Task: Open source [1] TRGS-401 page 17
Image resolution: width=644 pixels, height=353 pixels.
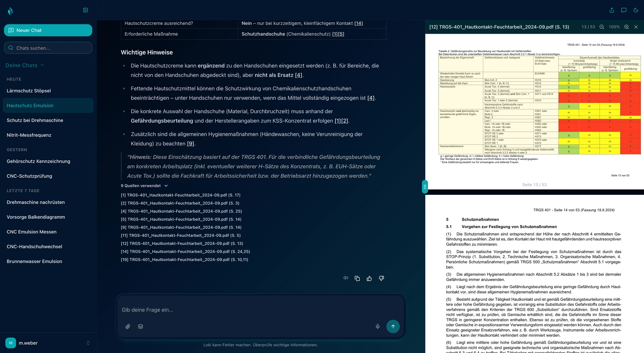Action: pos(180,195)
